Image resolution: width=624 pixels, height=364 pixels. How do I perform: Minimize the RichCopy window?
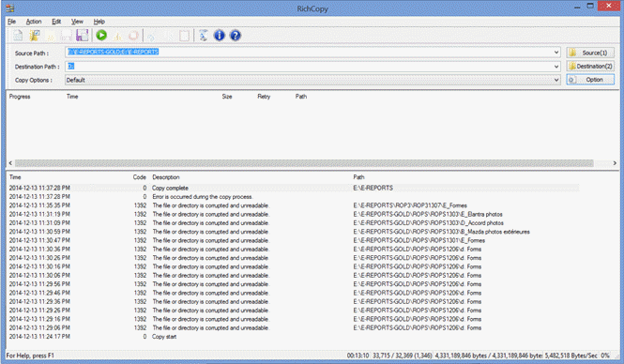[577, 7]
